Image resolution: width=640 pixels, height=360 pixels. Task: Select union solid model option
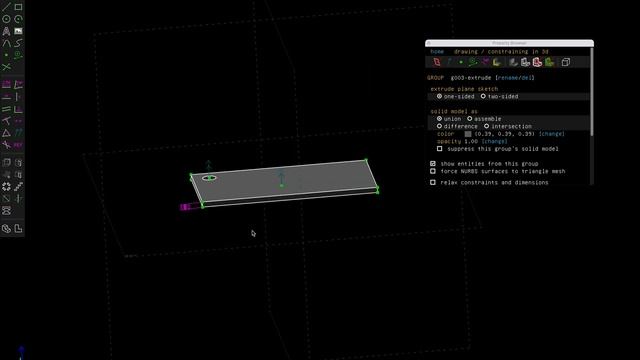click(x=449, y=119)
